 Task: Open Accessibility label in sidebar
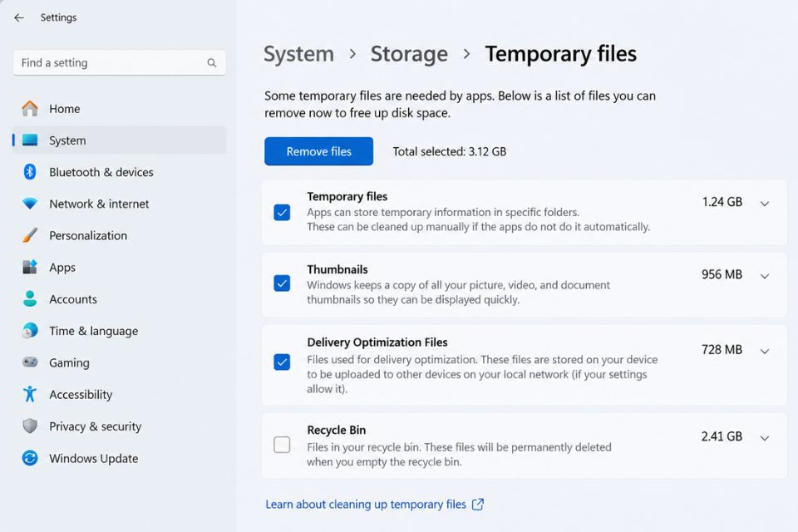pos(81,395)
